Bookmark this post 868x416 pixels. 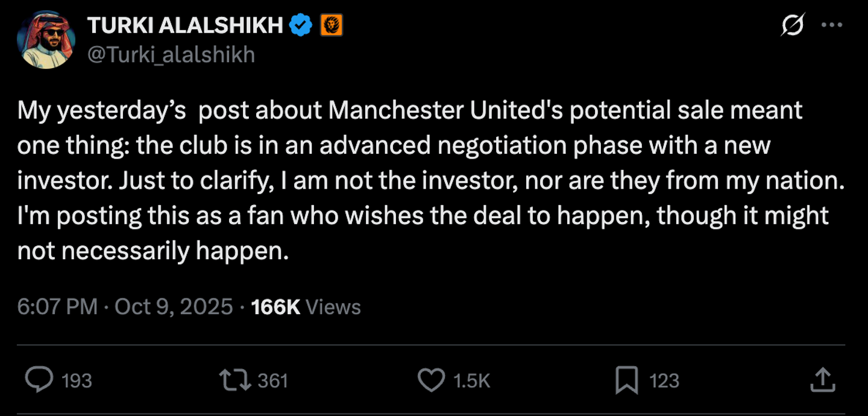pyautogui.click(x=627, y=380)
